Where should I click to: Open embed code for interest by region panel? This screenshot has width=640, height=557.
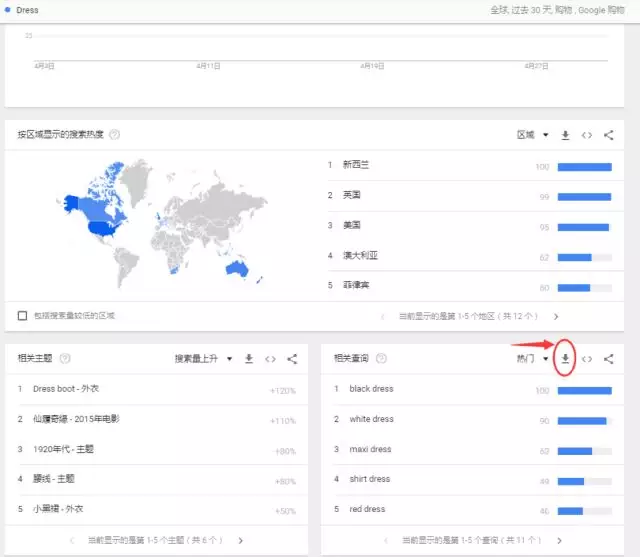pyautogui.click(x=587, y=135)
